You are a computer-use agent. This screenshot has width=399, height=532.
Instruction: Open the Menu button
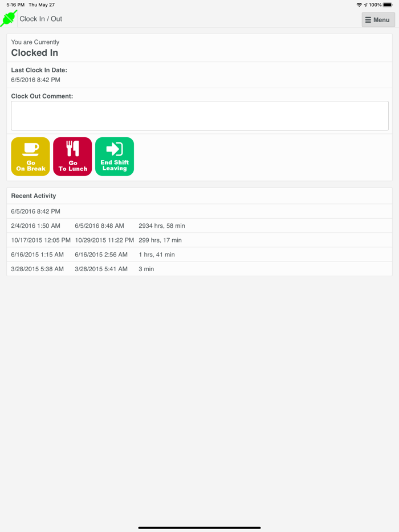pos(378,20)
